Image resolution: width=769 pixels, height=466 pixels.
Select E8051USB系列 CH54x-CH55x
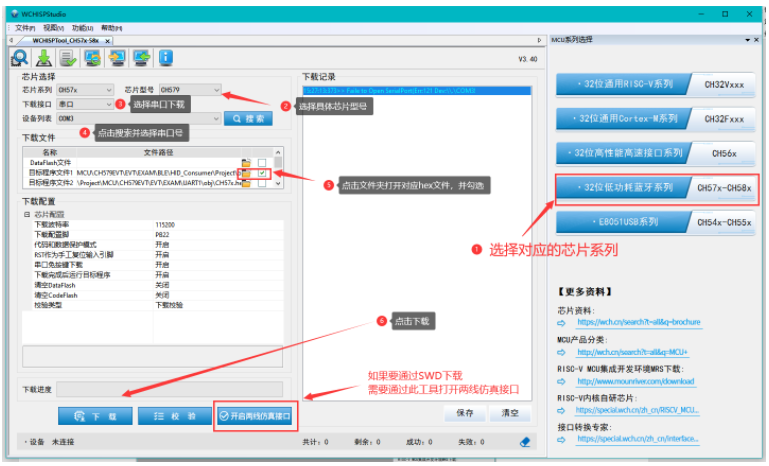click(655, 222)
